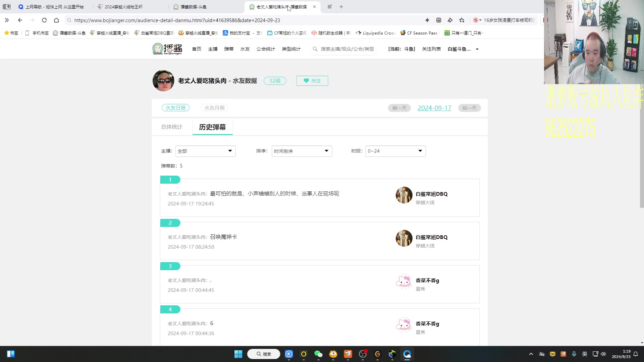Screen dimensions: 644x362
Task: Open 类型统计 in the site navigation
Action: click(x=291, y=49)
